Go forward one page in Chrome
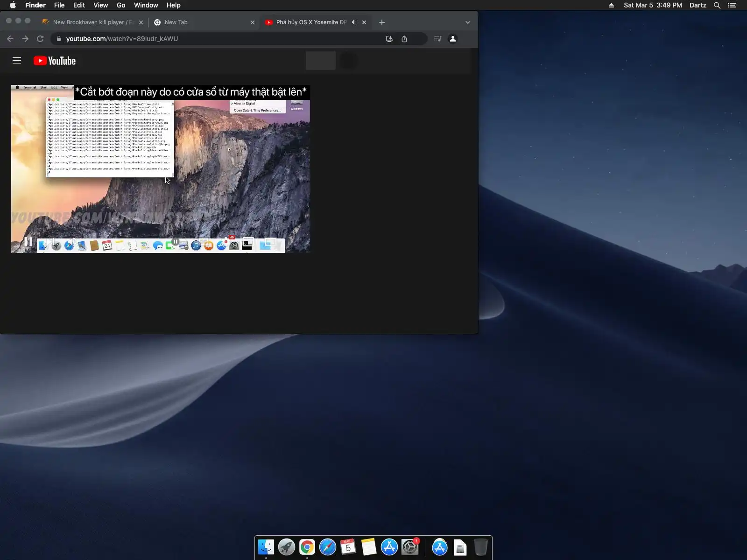 coord(25,39)
